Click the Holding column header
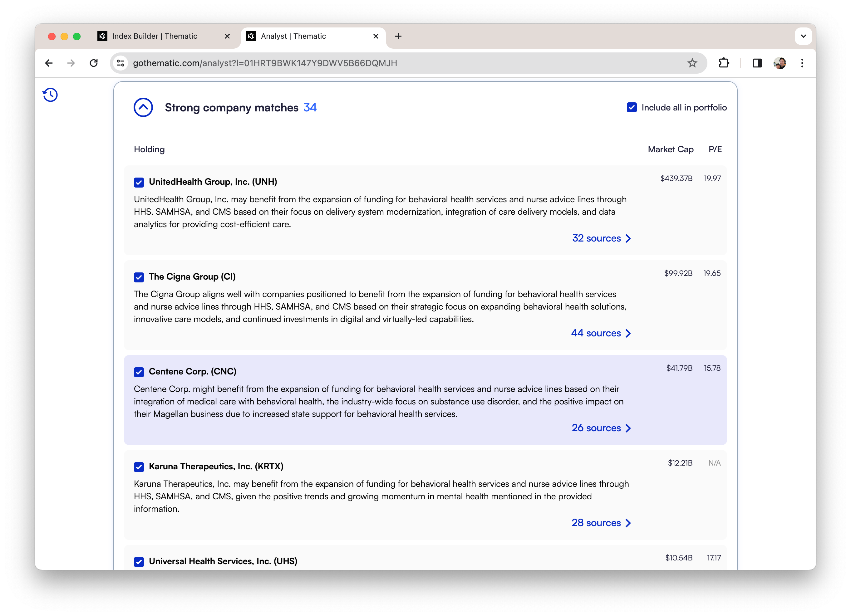Image resolution: width=851 pixels, height=616 pixels. pyautogui.click(x=149, y=149)
